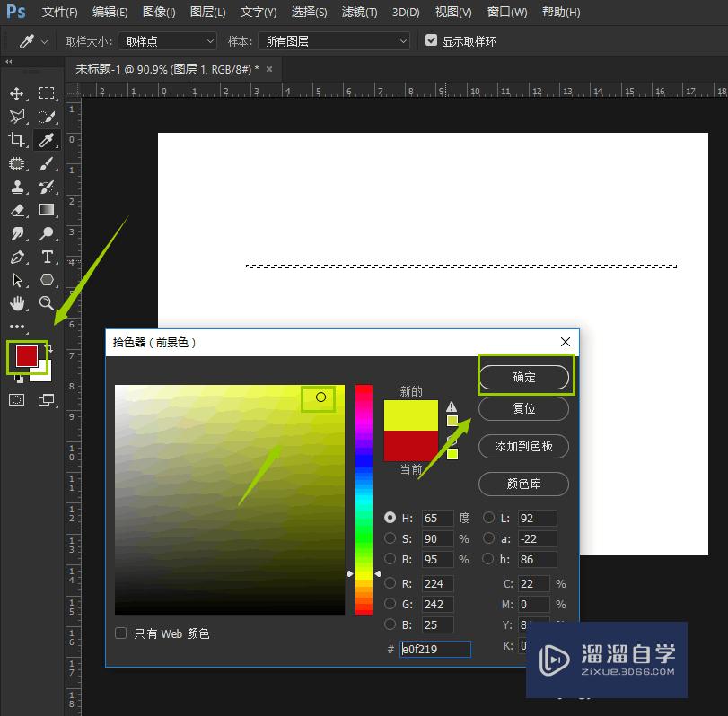The height and width of the screenshot is (716, 728).
Task: Open the 编辑(E) menu
Action: point(110,12)
